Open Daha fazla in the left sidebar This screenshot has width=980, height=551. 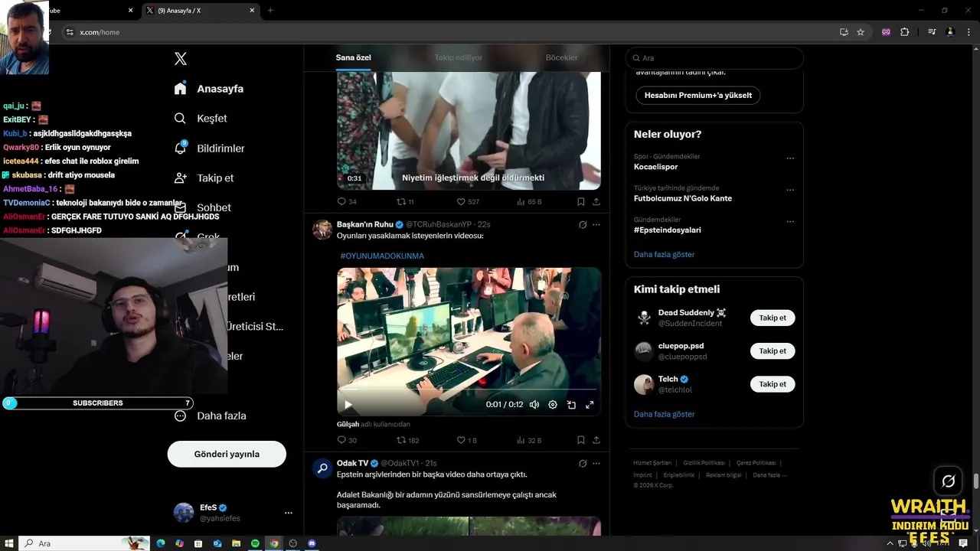point(210,416)
